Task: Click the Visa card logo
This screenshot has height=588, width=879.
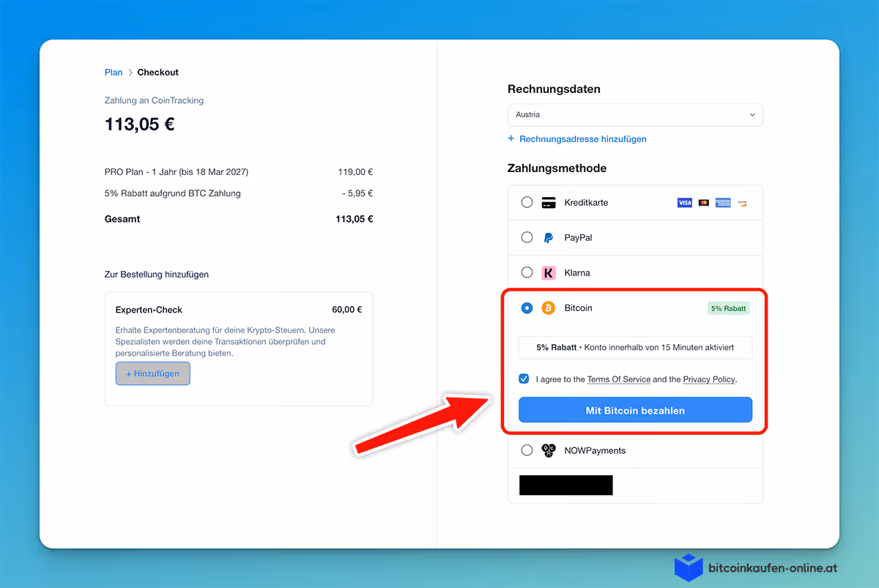Action: [685, 203]
